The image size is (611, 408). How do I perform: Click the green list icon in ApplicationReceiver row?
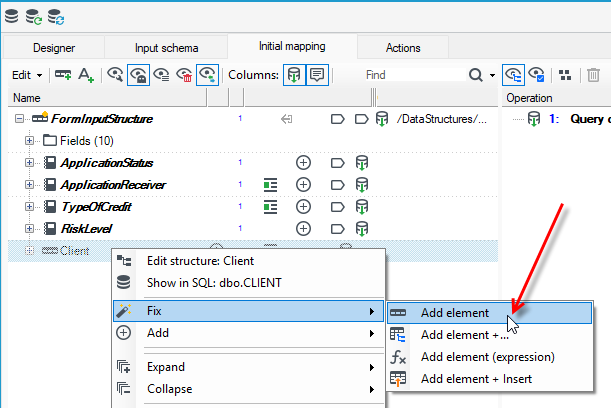tap(270, 185)
